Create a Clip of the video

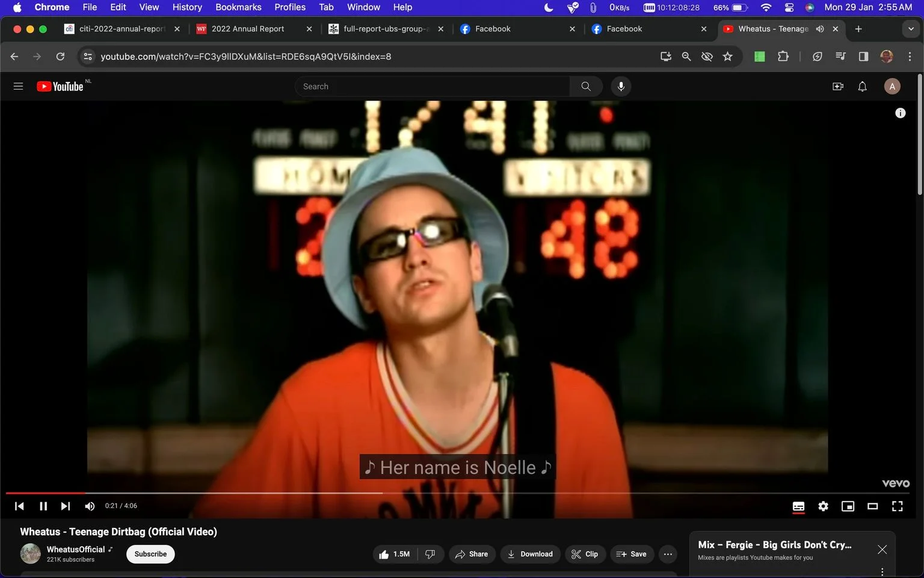pos(585,554)
